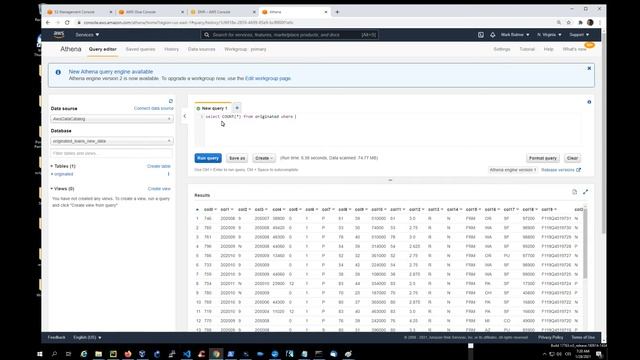
Task: Click the browser reload icon
Action: coord(67,22)
